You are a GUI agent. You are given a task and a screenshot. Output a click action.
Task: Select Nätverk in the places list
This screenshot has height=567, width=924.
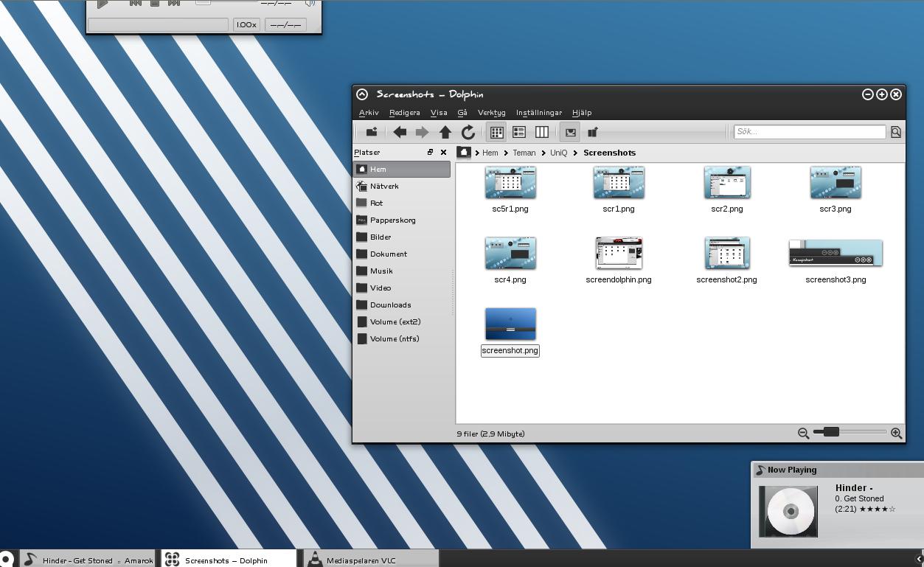coord(402,186)
